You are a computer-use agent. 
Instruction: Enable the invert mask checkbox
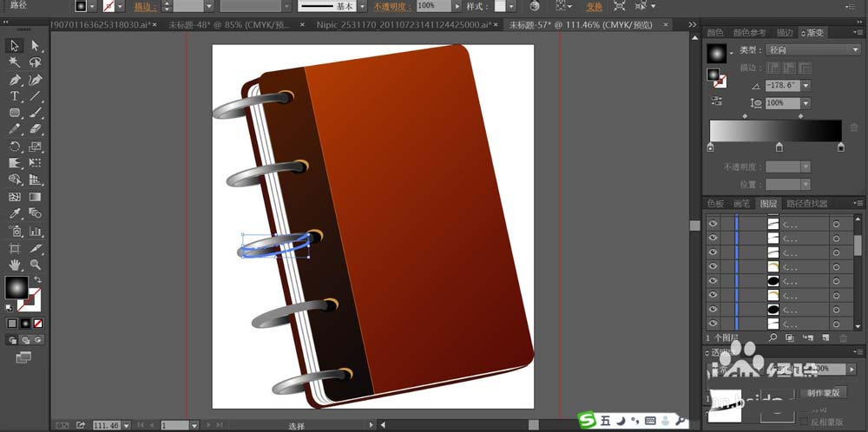click(804, 422)
